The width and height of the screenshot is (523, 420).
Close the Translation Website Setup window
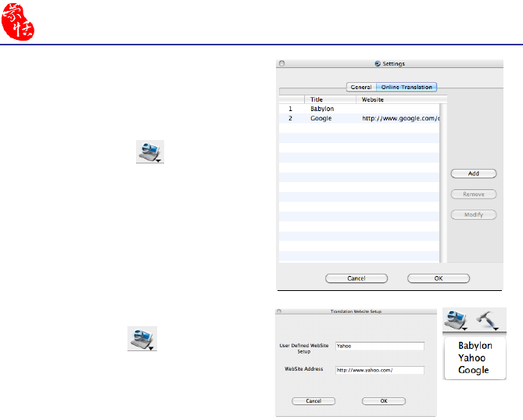pos(279,311)
